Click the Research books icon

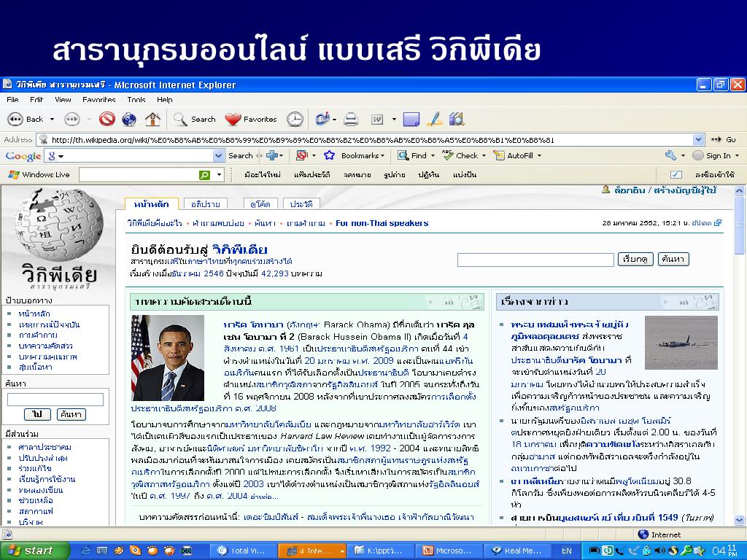pos(457,119)
